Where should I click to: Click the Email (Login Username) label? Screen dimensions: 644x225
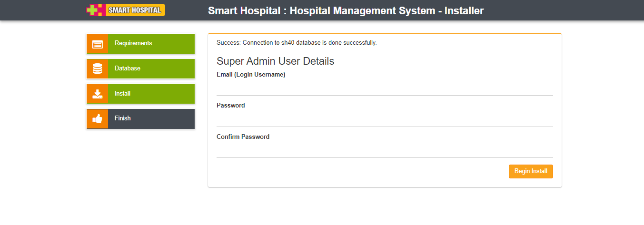pos(251,75)
